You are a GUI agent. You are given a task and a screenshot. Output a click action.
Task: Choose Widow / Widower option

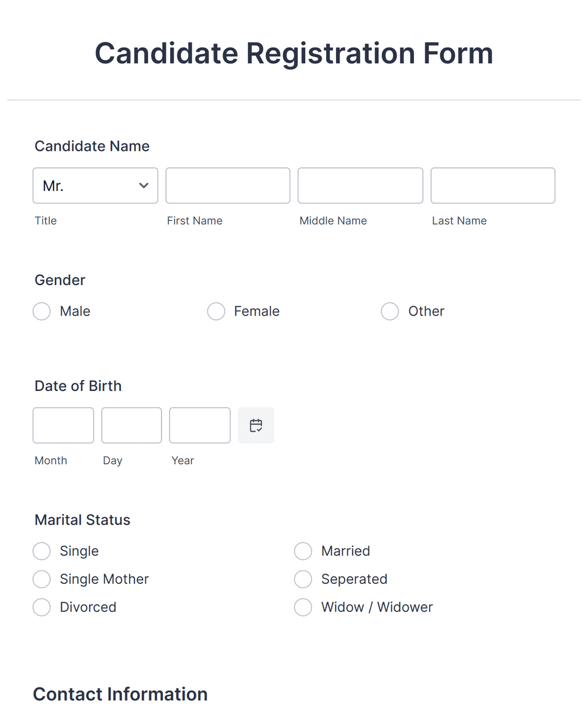pyautogui.click(x=303, y=607)
